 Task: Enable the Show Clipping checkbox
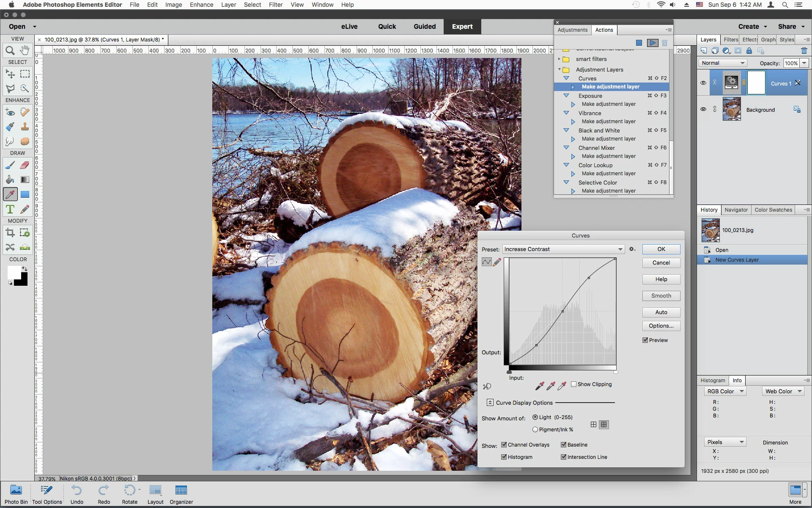574,384
